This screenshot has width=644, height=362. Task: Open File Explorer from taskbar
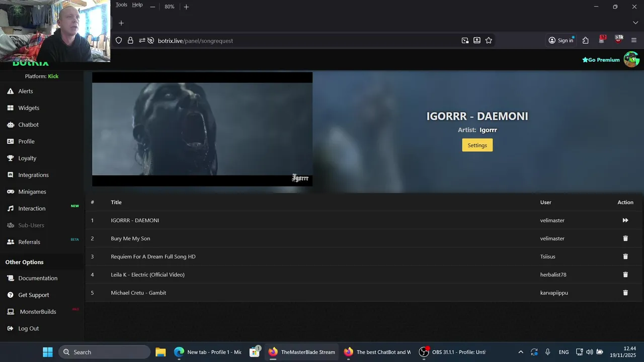160,352
